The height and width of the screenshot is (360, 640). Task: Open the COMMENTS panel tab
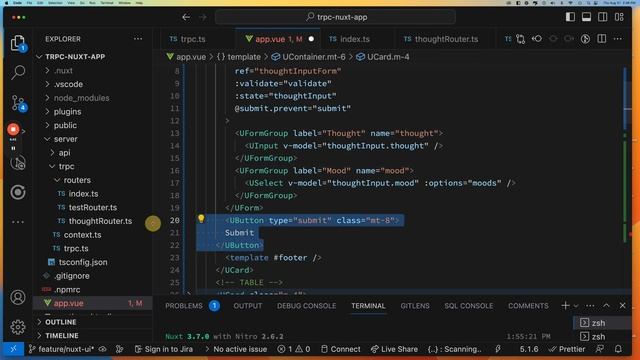pos(528,306)
